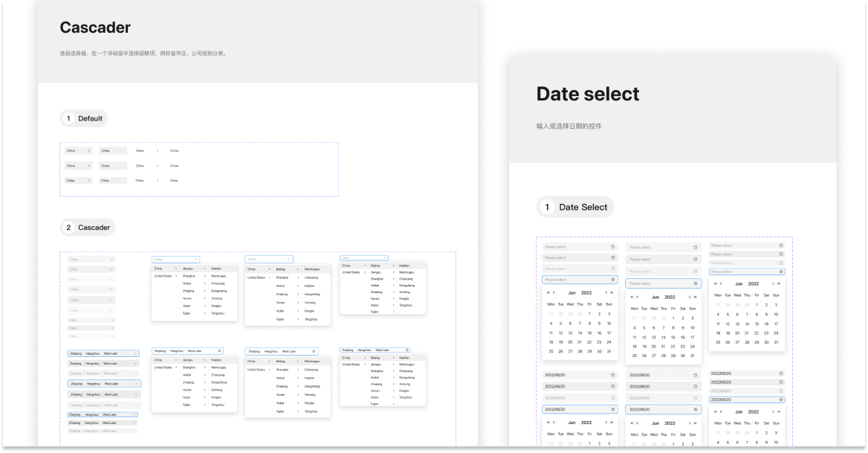Open the China dropdown above upper-left cascader panel
This screenshot has width=868, height=453.
[x=175, y=260]
